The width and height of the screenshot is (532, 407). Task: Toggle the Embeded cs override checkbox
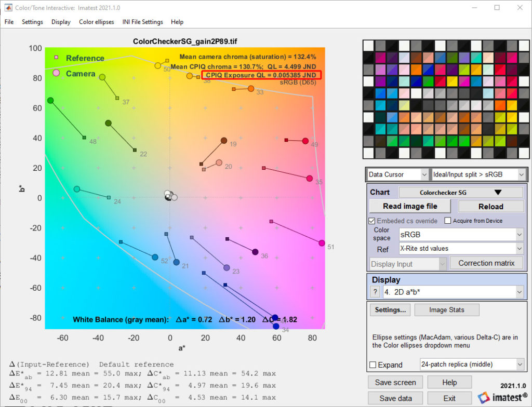[372, 221]
